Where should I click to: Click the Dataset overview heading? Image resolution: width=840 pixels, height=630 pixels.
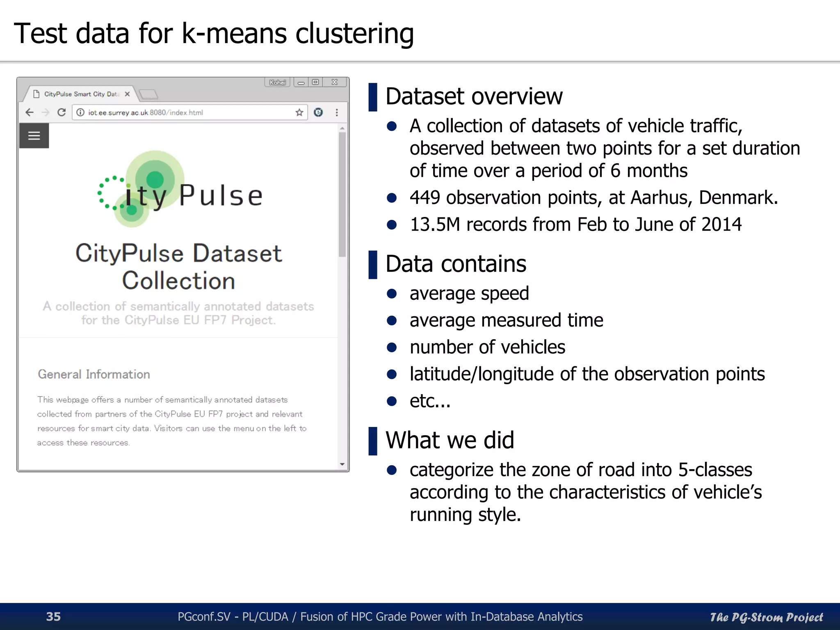474,97
